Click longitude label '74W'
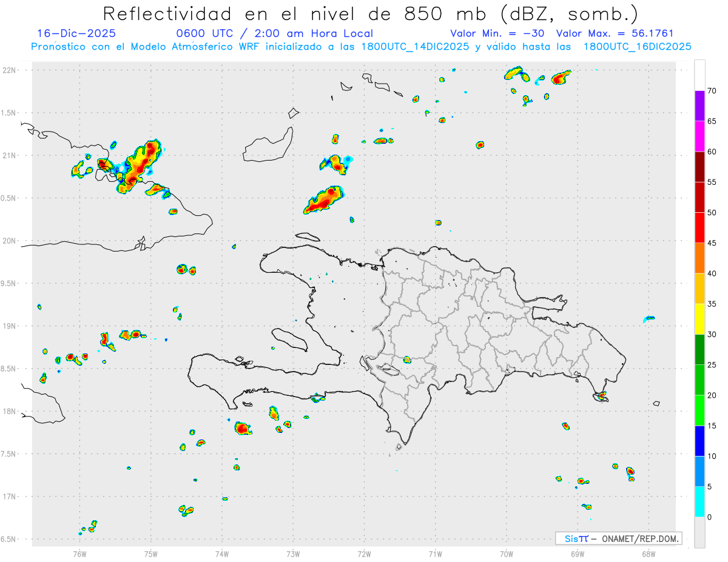Viewport: 728px width, 562px height. [x=222, y=554]
